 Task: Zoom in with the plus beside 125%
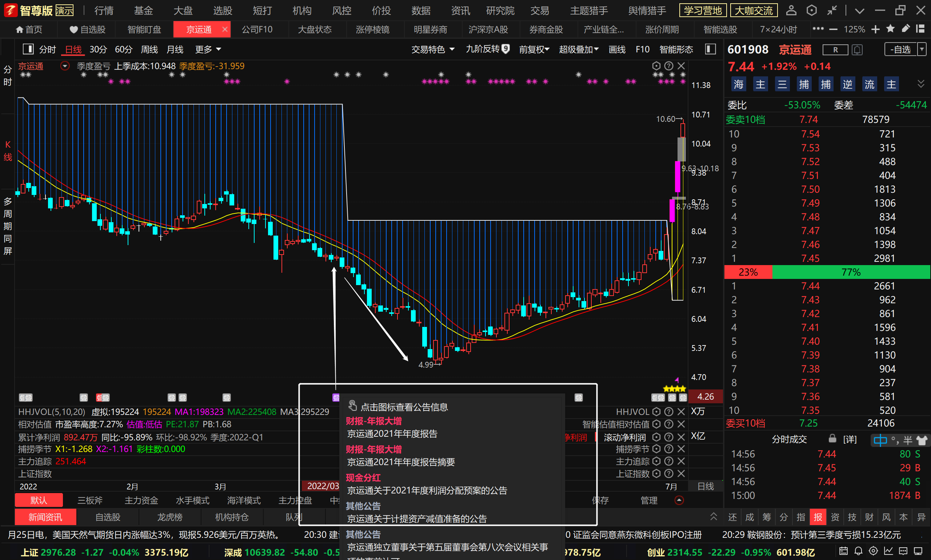click(875, 29)
